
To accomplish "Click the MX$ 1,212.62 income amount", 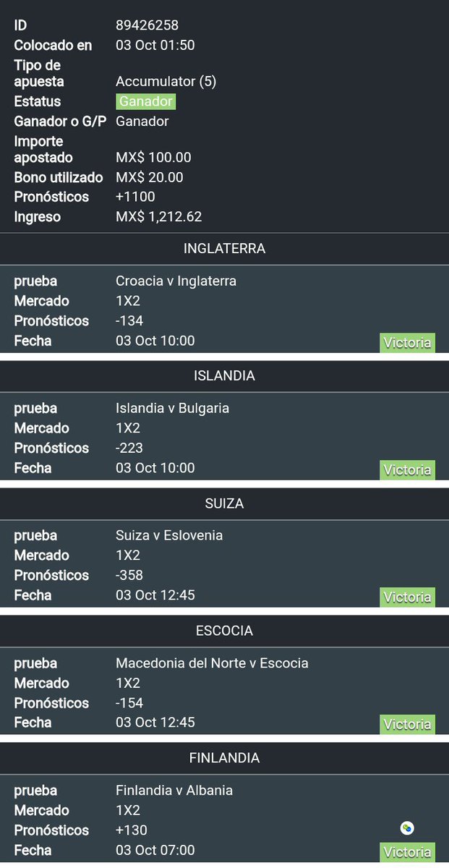I will (159, 217).
